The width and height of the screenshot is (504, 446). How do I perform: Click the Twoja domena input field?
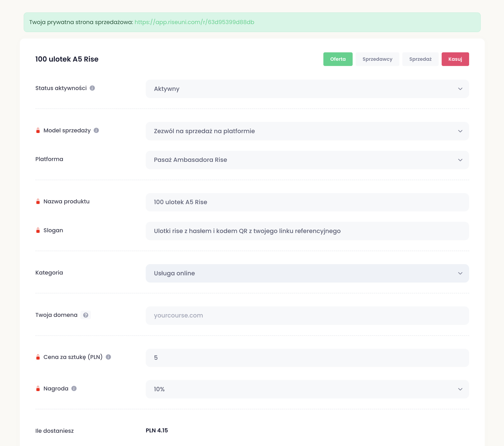[307, 315]
